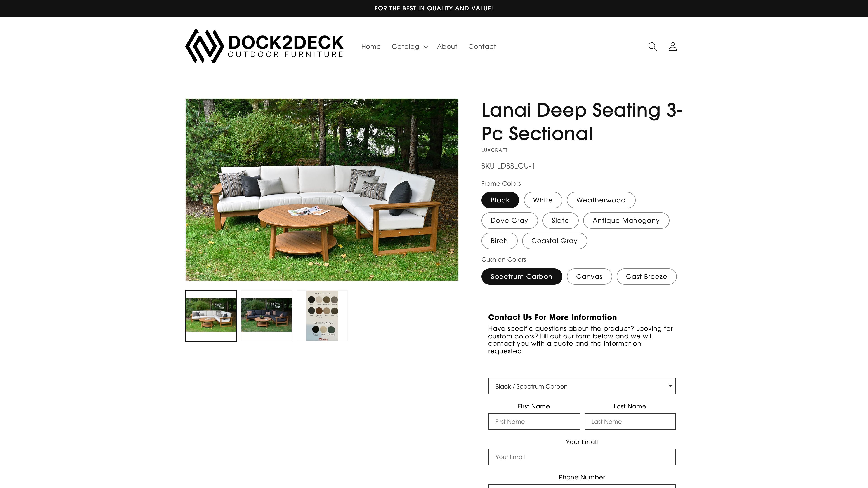This screenshot has height=488, width=868.
Task: Open the search magnifier icon
Action: [x=652, y=47]
